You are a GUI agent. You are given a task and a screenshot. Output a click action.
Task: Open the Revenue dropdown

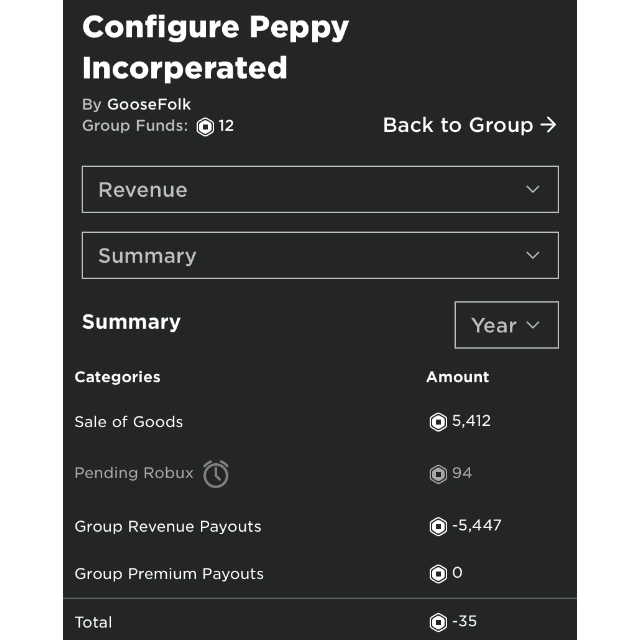320,189
